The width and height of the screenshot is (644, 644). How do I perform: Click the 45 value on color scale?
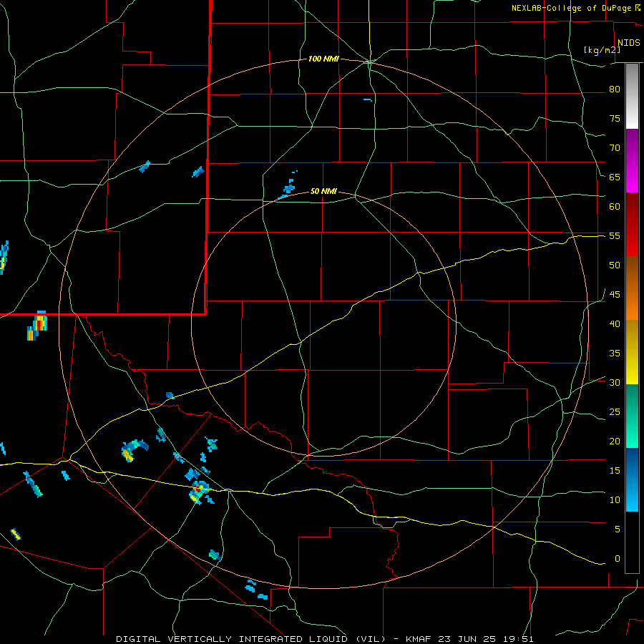(x=615, y=295)
